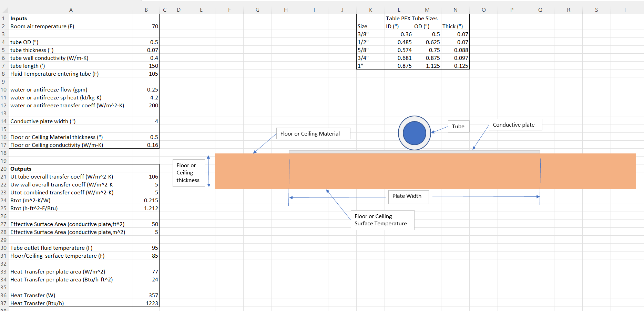
Task: Select the 'Conductive plate' text box
Action: point(515,125)
